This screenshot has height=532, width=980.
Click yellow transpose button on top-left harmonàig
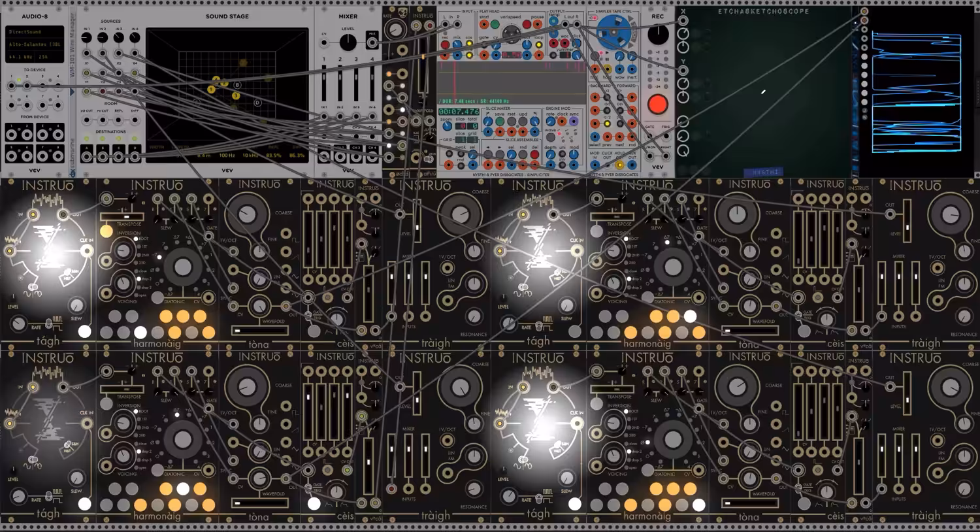[x=106, y=231]
